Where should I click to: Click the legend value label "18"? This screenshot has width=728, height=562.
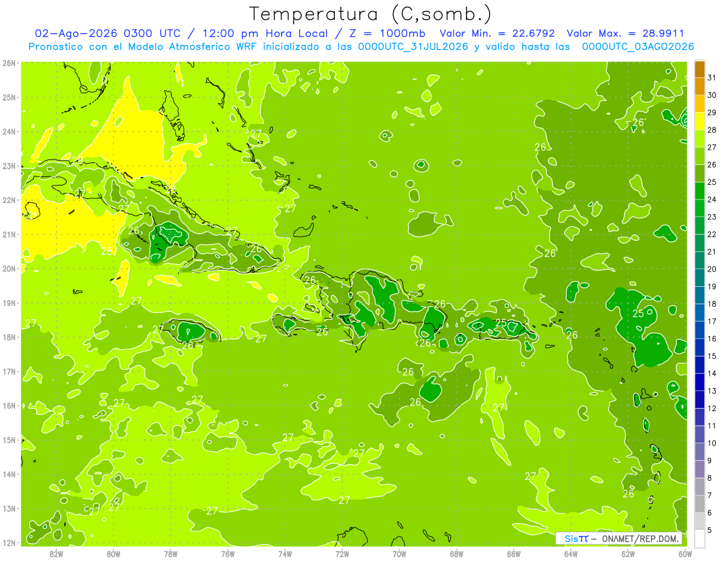712,304
